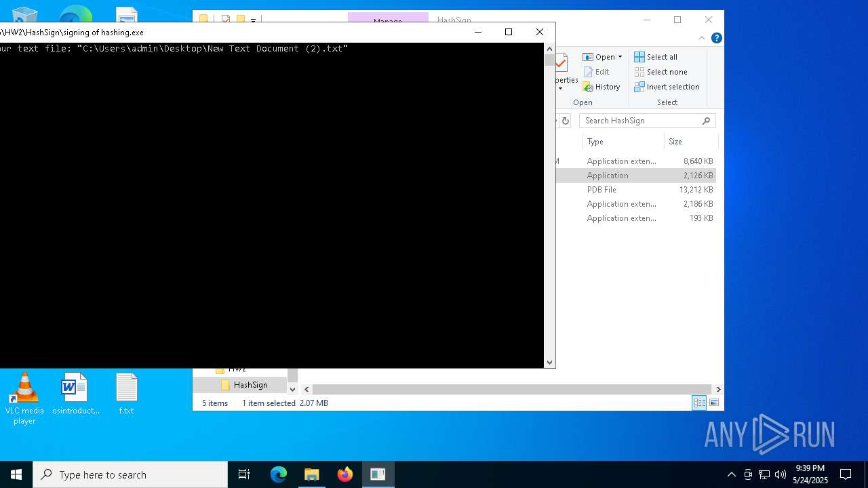Sort files by Type column

click(623, 142)
